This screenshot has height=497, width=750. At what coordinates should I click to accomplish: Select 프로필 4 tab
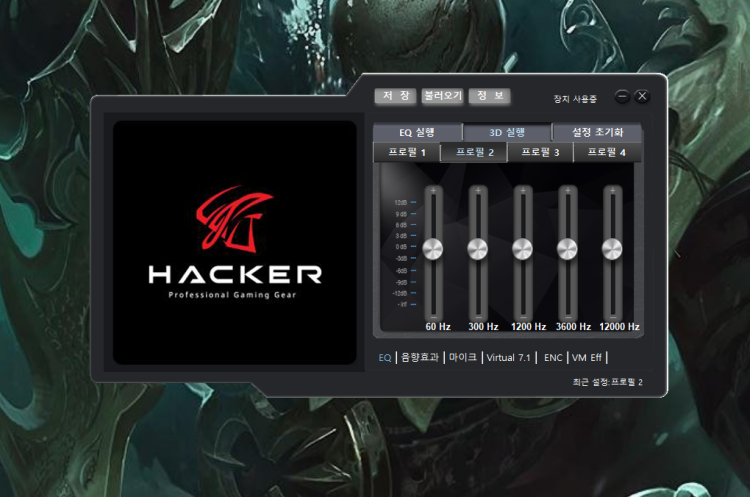click(607, 153)
